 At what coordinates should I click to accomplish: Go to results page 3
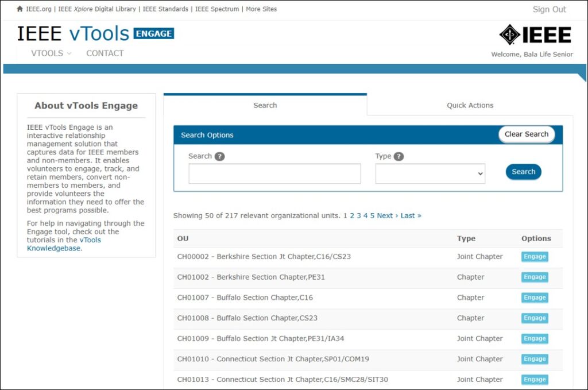(x=359, y=215)
